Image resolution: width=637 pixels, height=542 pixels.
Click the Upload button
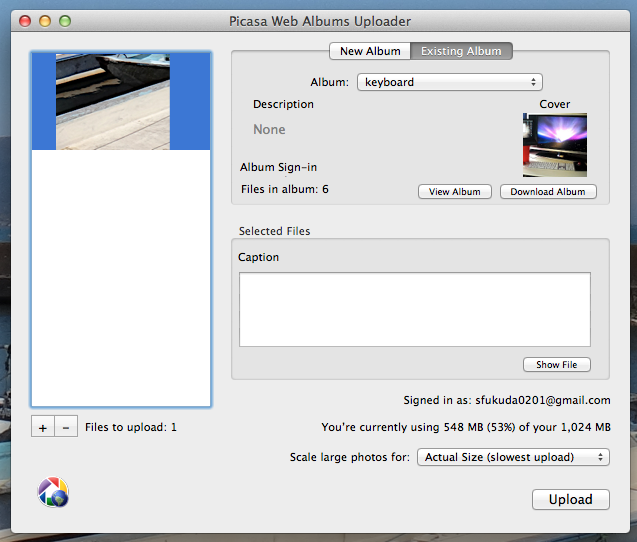pos(571,499)
